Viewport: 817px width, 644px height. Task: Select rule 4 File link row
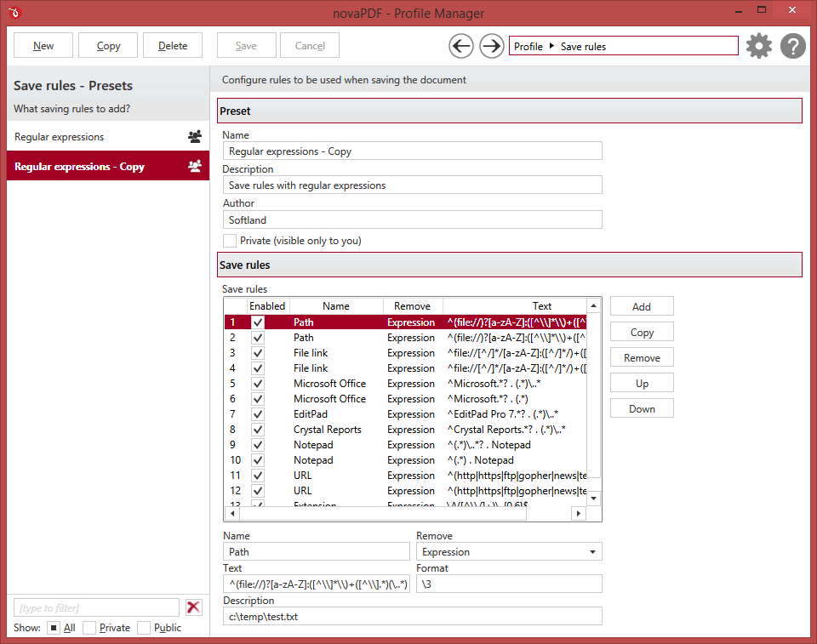click(406, 368)
